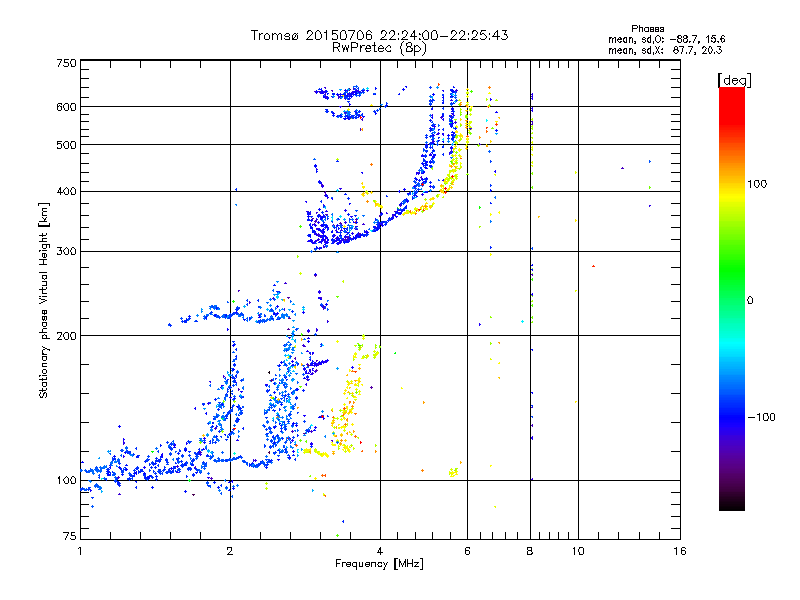Click colorbar tick label '-100'
This screenshot has height=600, width=800.
pyautogui.click(x=762, y=417)
